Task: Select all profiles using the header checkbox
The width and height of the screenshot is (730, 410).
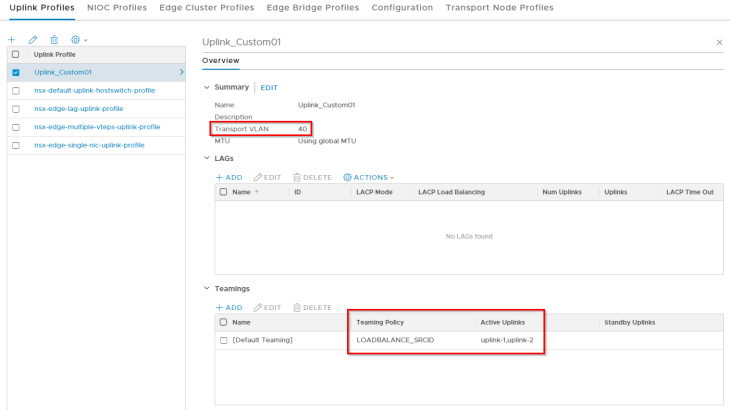Action: point(15,54)
